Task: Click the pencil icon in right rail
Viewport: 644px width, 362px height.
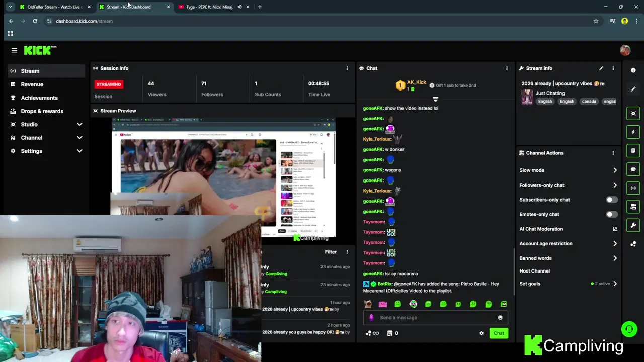Action: [633, 89]
